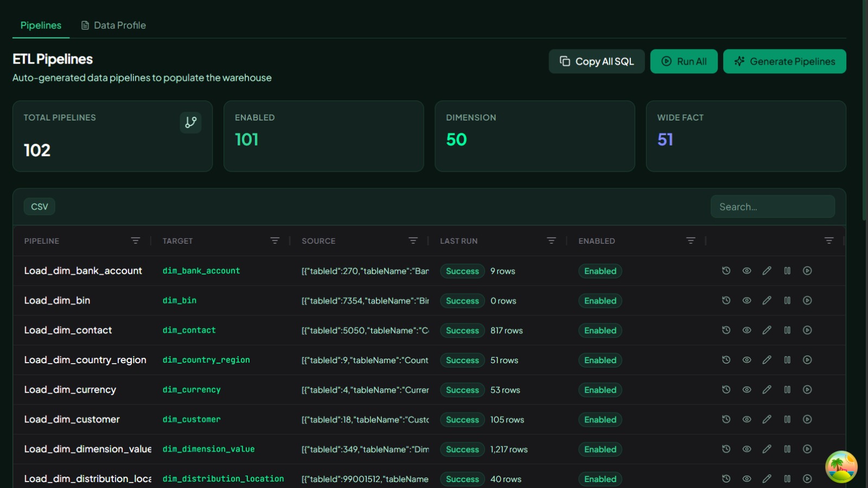This screenshot has height=488, width=868.
Task: Show preview of Load_dim_bin pipeline
Action: click(746, 301)
